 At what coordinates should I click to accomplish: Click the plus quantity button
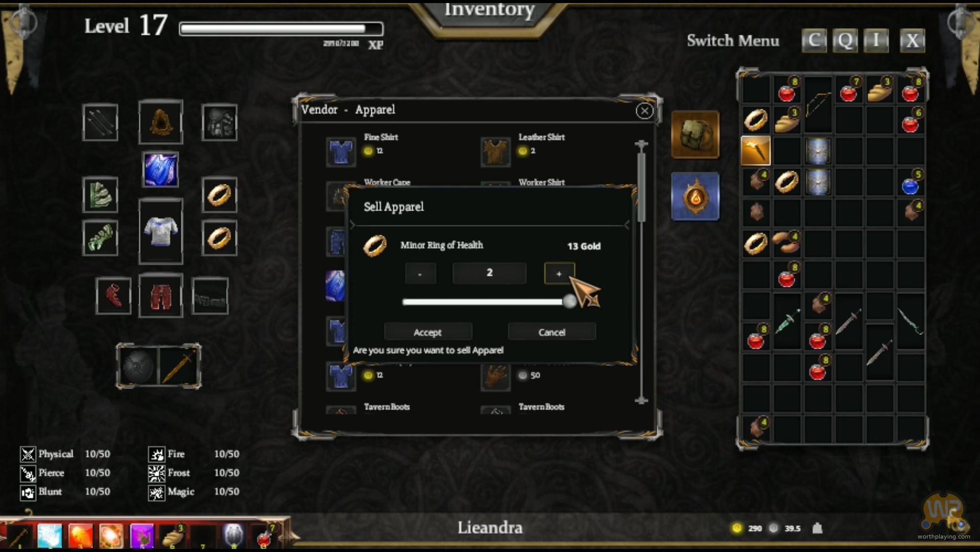click(x=559, y=273)
